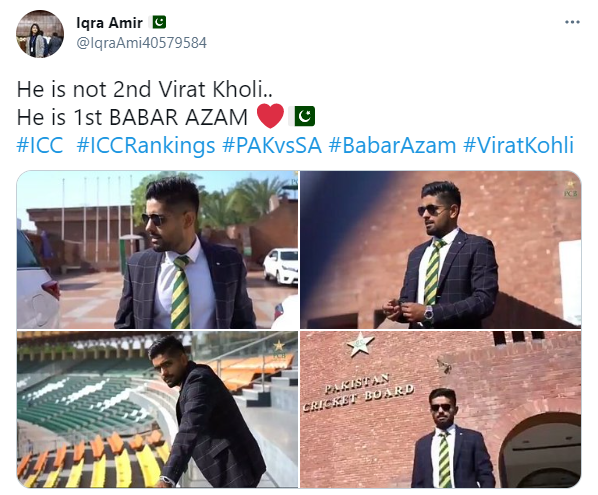This screenshot has height=495, width=598.
Task: Follow the #ViratKohli hashtag link
Action: (x=518, y=145)
